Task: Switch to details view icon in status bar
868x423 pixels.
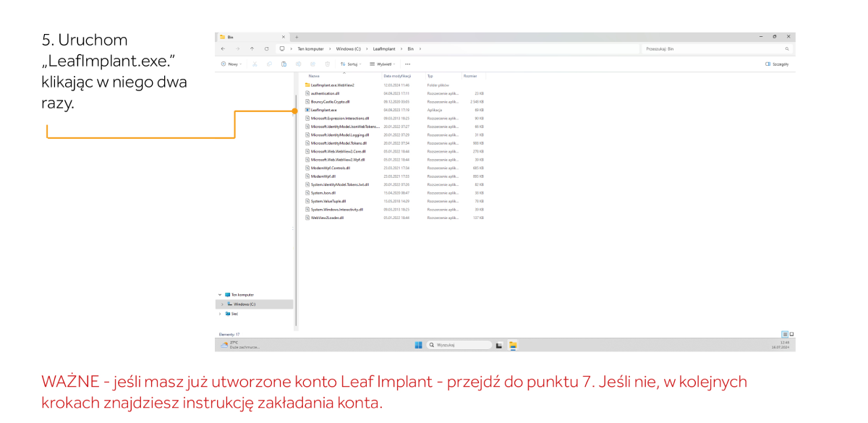Action: (785, 334)
